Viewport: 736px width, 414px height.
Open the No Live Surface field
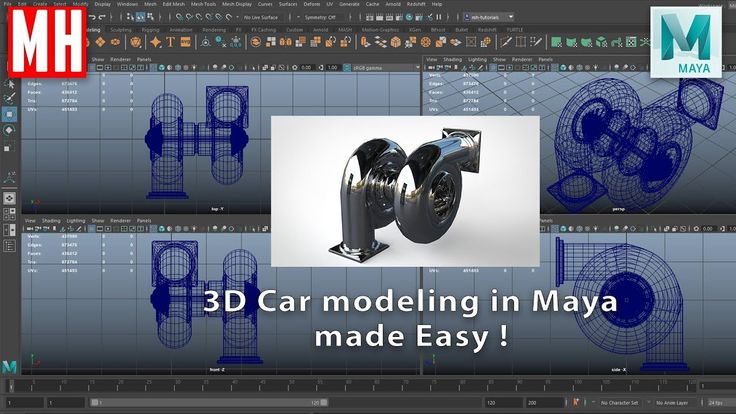[x=261, y=17]
